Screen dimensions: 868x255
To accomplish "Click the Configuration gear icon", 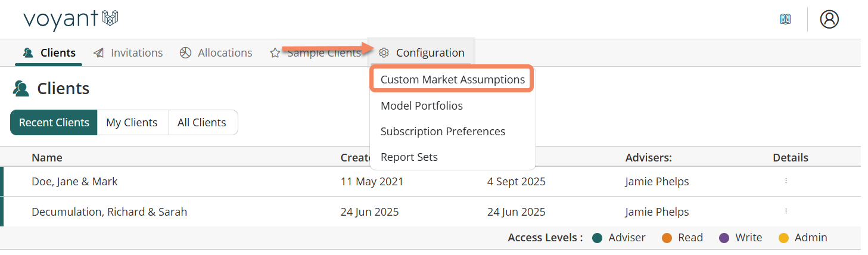I will [384, 53].
